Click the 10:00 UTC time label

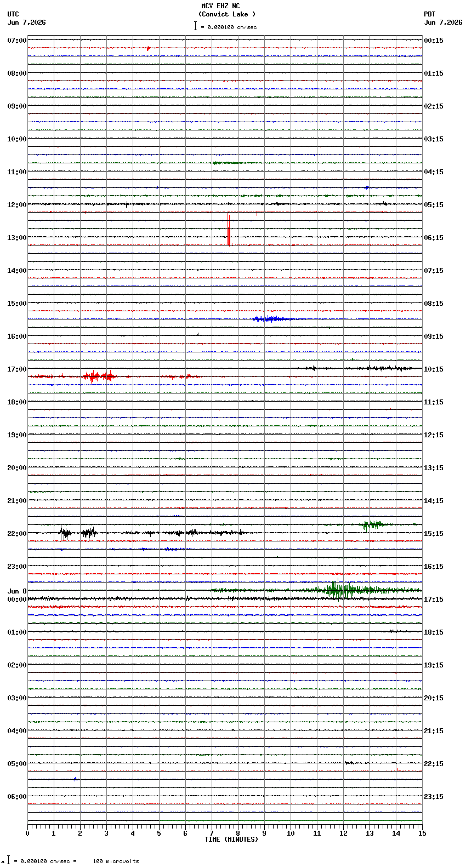click(x=17, y=139)
